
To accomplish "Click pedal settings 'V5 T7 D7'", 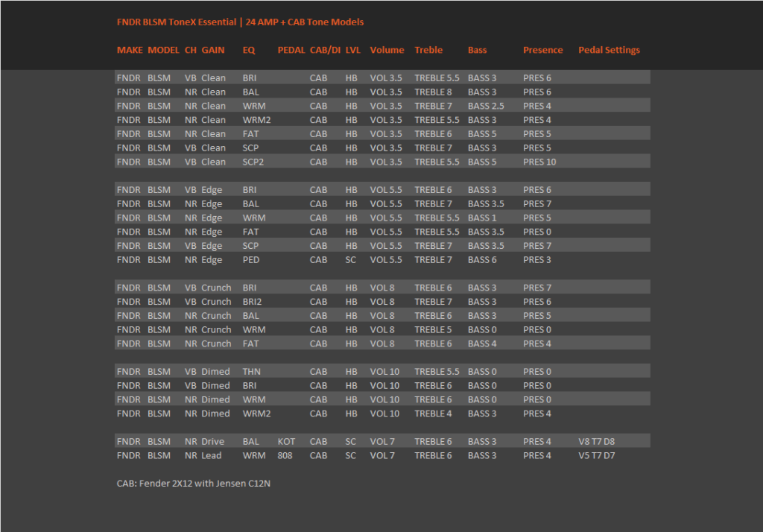I will 597,456.
